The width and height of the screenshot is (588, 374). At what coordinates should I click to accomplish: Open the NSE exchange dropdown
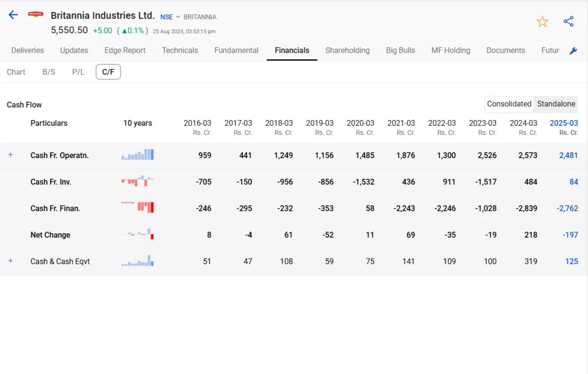[170, 17]
